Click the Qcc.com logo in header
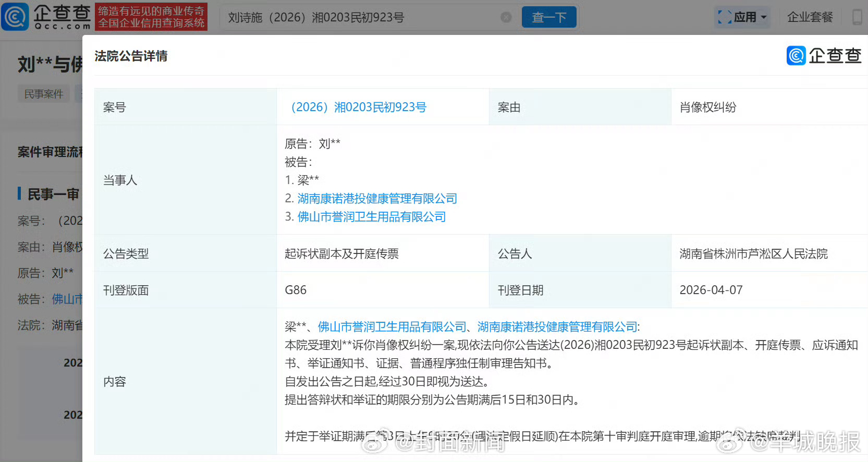Screen dimensions: 868x462 pyautogui.click(x=46, y=17)
